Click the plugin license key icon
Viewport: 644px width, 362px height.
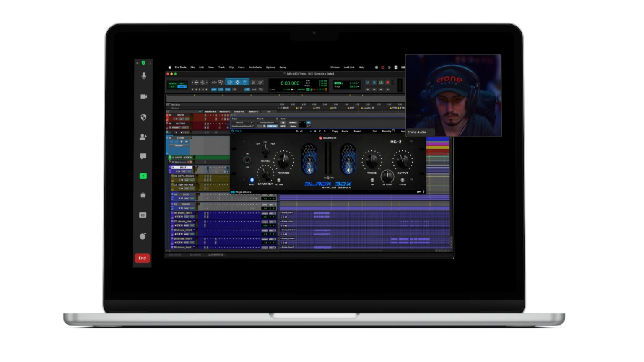click(418, 192)
